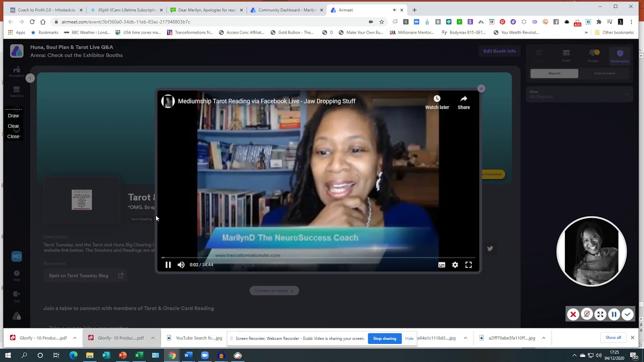Screen dimensions: 644x362
Task: Pause the YouTube video
Action: [x=168, y=264]
